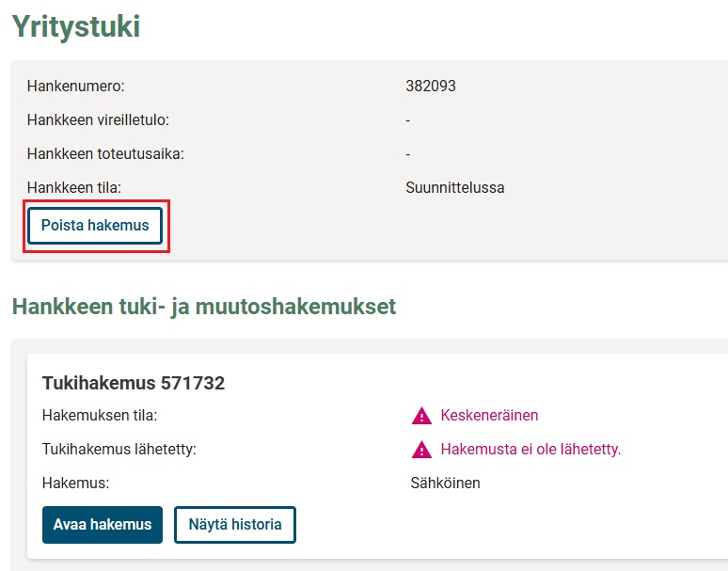Image resolution: width=728 pixels, height=571 pixels.
Task: Click the Hankkeen tila label
Action: [74, 187]
